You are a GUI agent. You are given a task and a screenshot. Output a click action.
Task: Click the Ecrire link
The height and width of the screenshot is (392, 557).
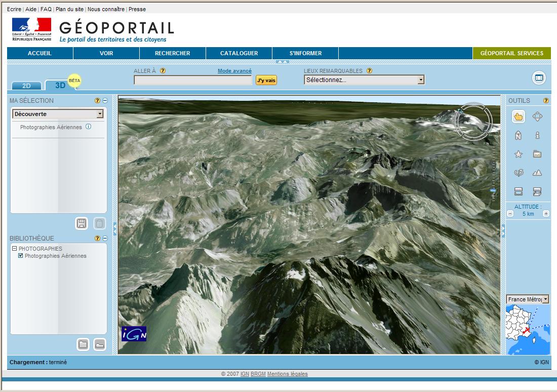click(x=14, y=9)
